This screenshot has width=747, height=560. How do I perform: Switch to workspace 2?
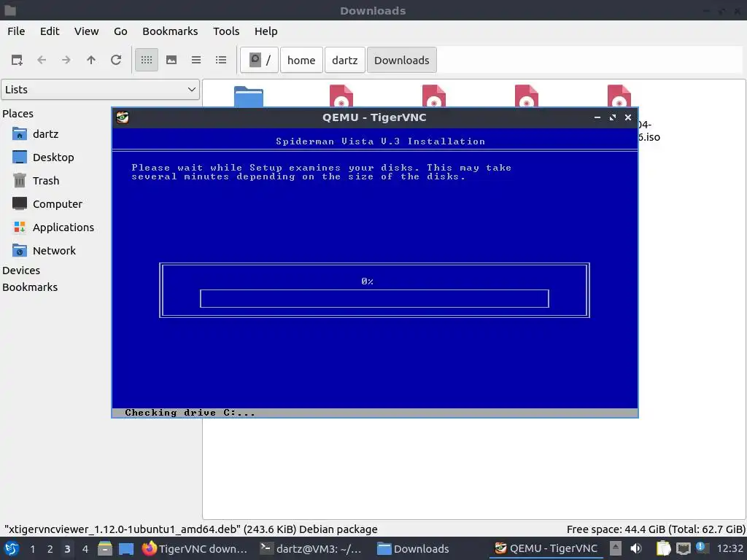click(50, 549)
